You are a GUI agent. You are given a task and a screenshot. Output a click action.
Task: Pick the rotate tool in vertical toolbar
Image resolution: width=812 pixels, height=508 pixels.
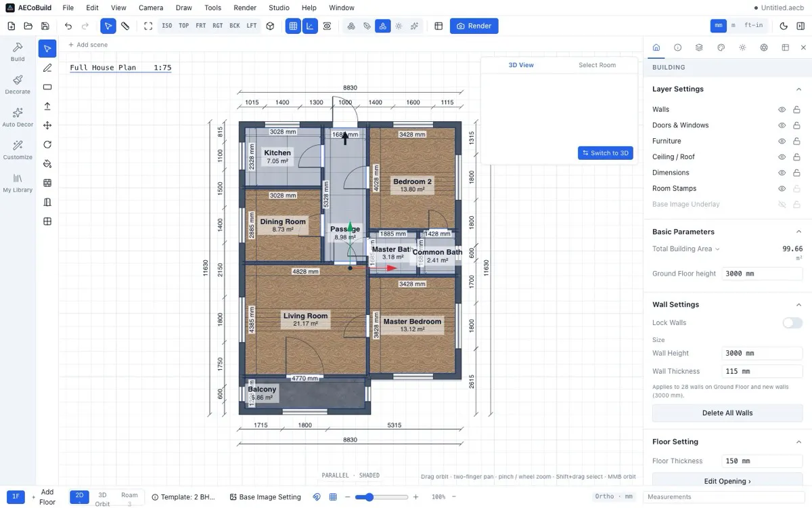click(47, 144)
